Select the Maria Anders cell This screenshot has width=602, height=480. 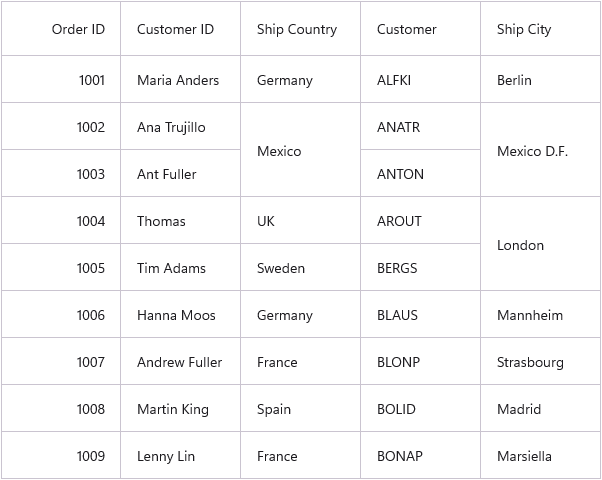tap(180, 79)
